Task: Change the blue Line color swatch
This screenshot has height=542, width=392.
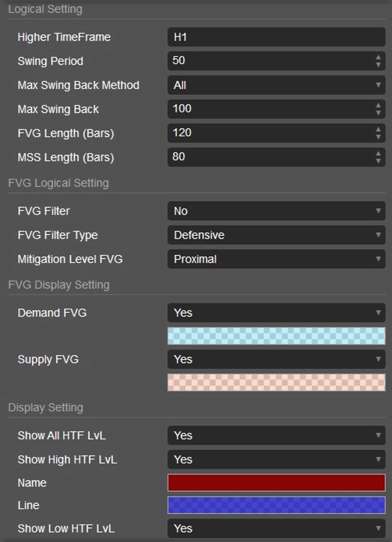Action: click(276, 505)
